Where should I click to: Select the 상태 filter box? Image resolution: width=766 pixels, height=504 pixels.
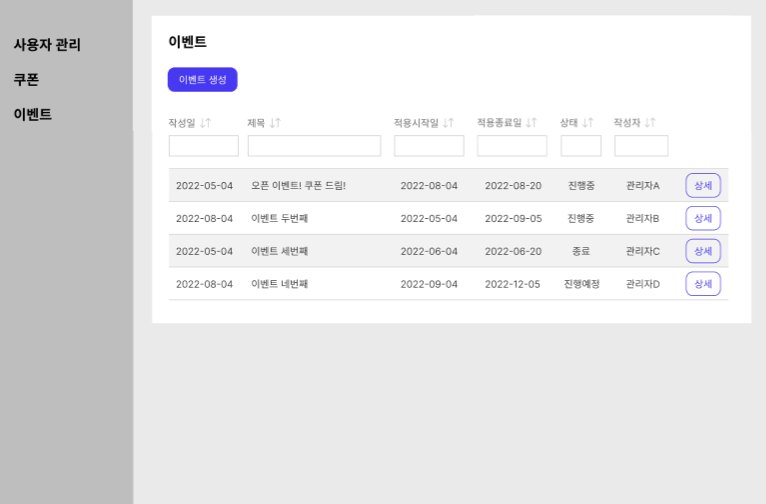point(581,146)
